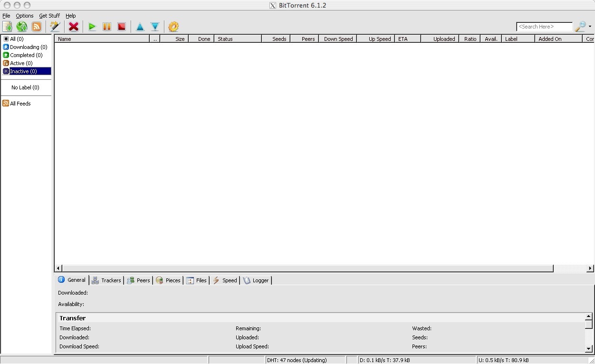Screen dimensions: 595x364
Task: Sort torrents by the Size column
Action: tap(174, 39)
